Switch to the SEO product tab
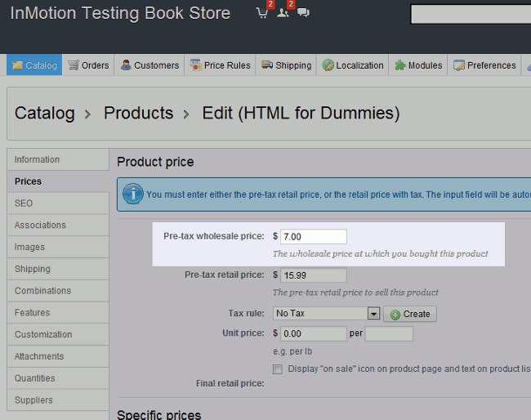The width and height of the screenshot is (531, 420). [x=24, y=203]
